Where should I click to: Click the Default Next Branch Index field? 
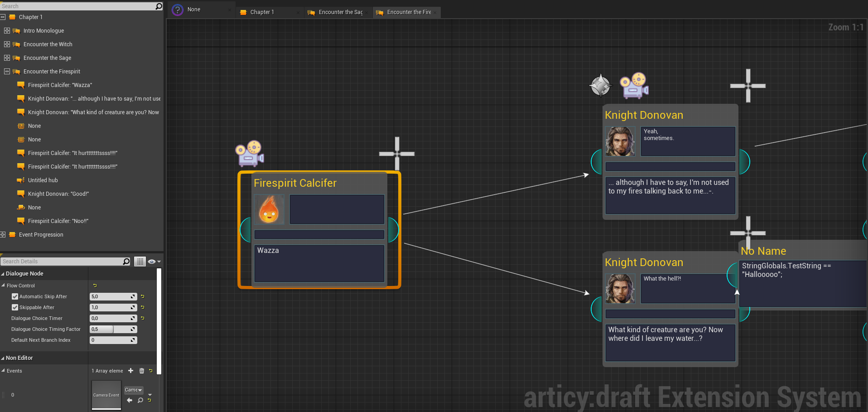(113, 340)
